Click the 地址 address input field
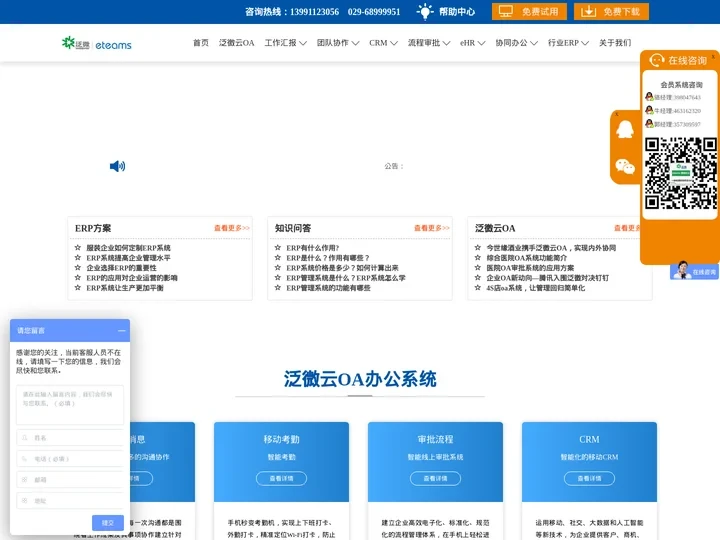Screen dimensions: 720x540 click(x=70, y=501)
